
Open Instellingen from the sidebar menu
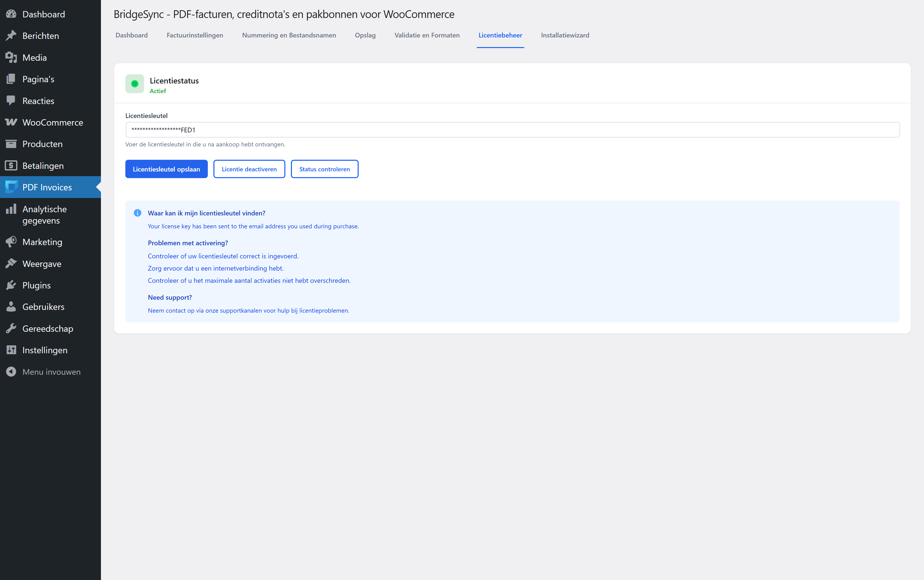coord(45,350)
